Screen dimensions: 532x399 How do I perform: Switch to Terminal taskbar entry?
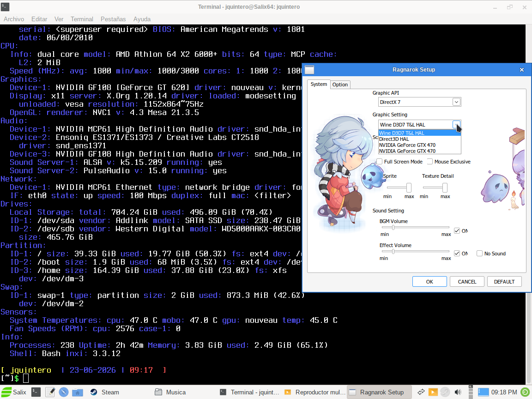[x=249, y=392]
